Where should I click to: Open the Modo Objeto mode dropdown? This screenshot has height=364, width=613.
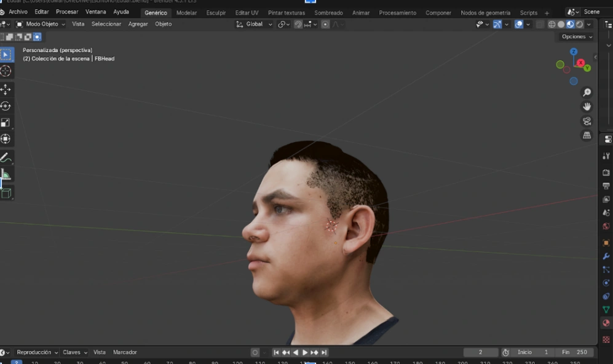coord(40,24)
